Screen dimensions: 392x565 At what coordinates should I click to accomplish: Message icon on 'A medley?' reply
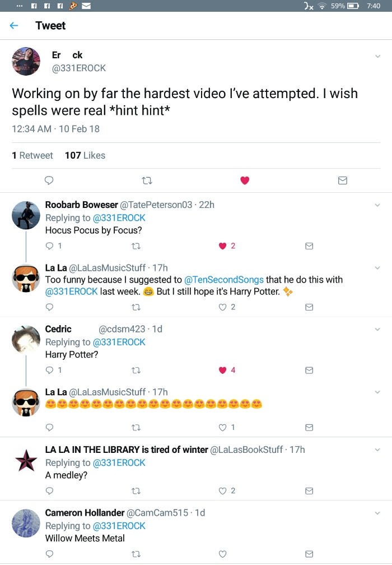(x=309, y=490)
